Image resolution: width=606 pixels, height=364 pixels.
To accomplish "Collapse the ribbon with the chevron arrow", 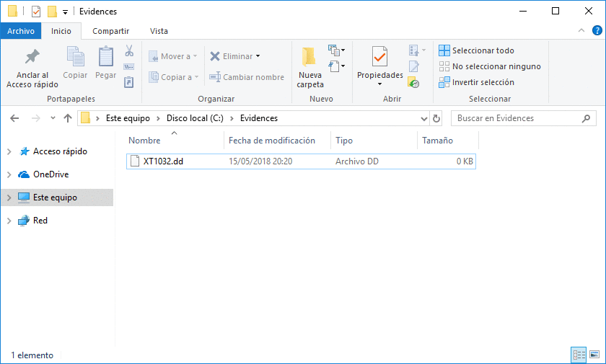I will 581,30.
